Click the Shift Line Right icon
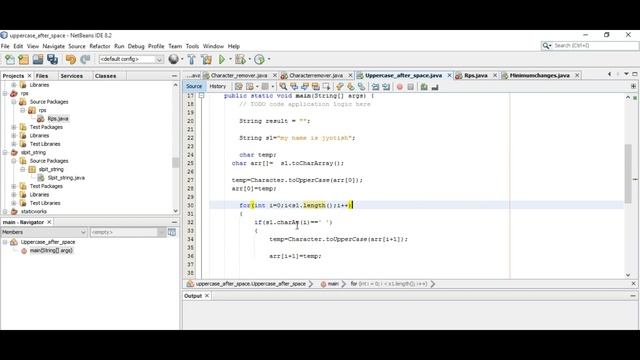 386,87
